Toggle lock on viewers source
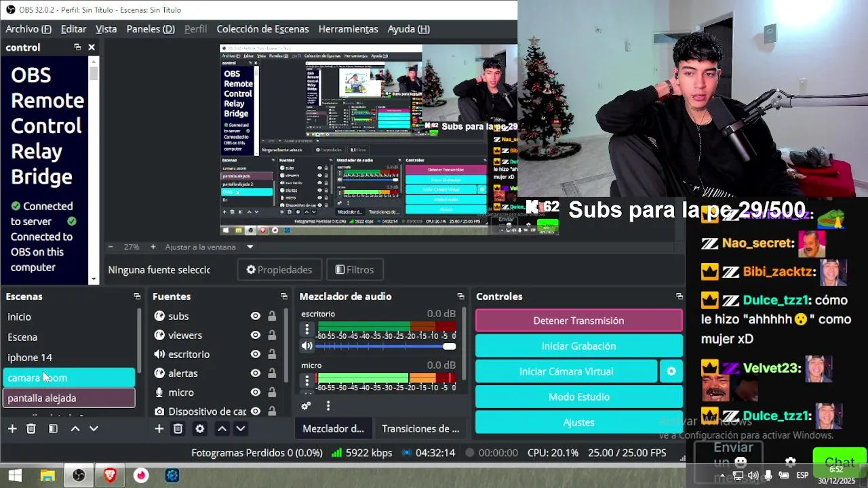 pos(272,335)
